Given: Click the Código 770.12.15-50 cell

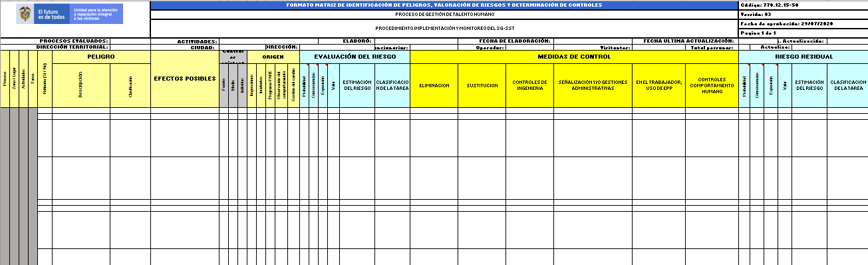Looking at the screenshot, I should pyautogui.click(x=803, y=5).
